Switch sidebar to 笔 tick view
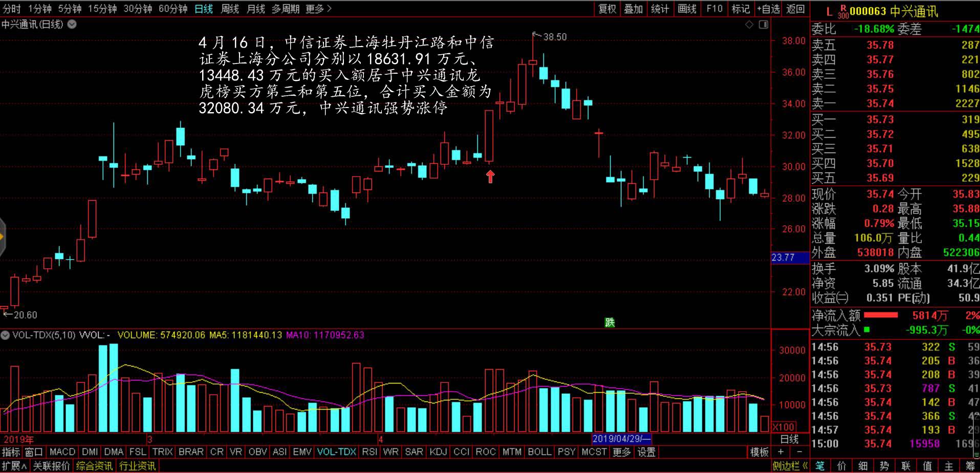The width and height of the screenshot is (980, 473). [820, 466]
